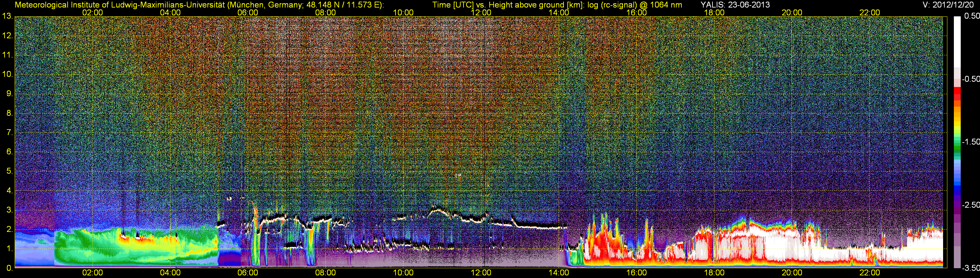Click the 13 km height axis label
The height and width of the screenshot is (278, 980).
[7, 16]
